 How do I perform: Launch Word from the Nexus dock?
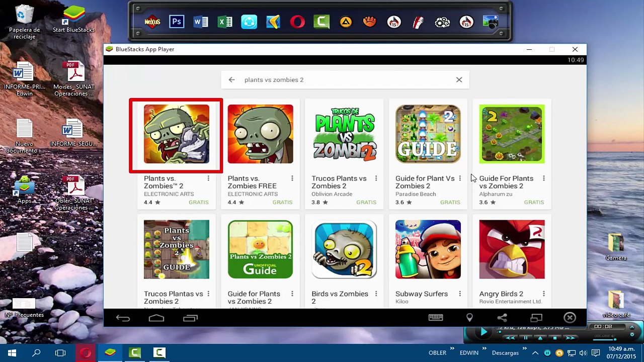201,22
